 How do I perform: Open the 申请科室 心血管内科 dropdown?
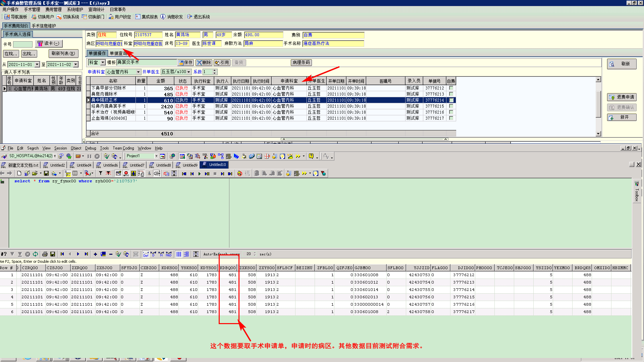pyautogui.click(x=138, y=72)
